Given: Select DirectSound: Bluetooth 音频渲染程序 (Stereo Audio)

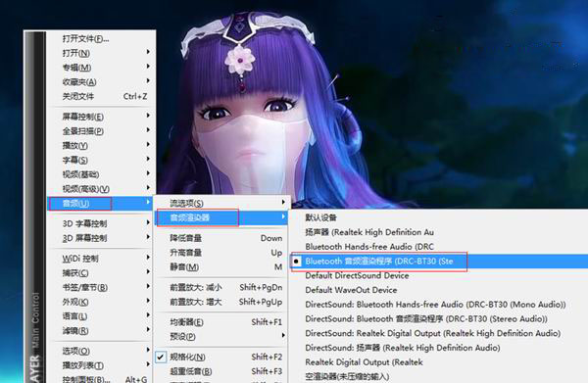Looking at the screenshot, I should [439, 319].
